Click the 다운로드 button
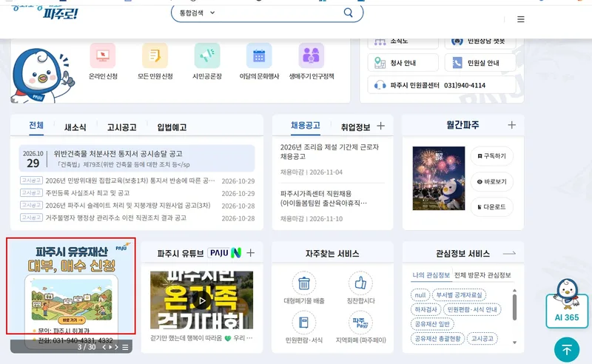Image resolution: width=592 pixels, height=364 pixels. pyautogui.click(x=492, y=207)
